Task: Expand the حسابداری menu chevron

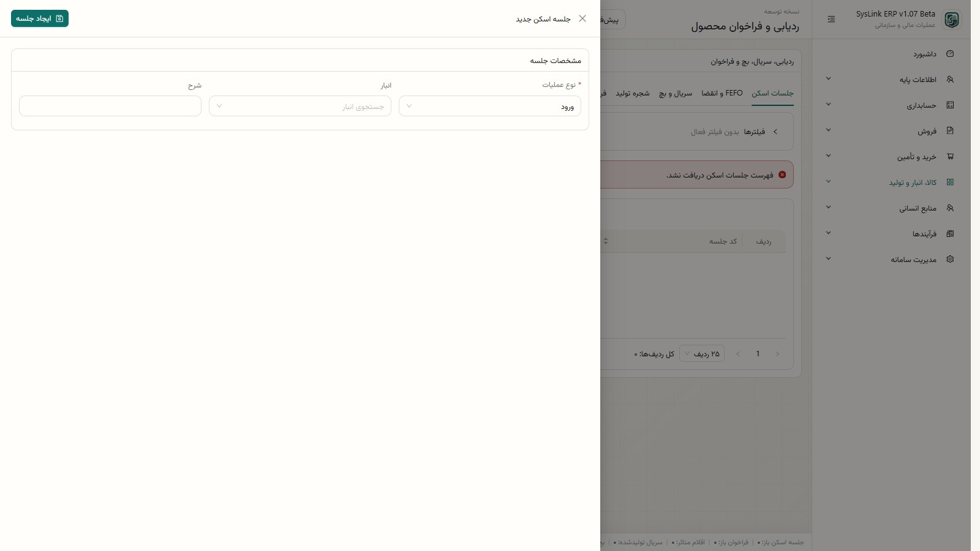Action: [828, 104]
